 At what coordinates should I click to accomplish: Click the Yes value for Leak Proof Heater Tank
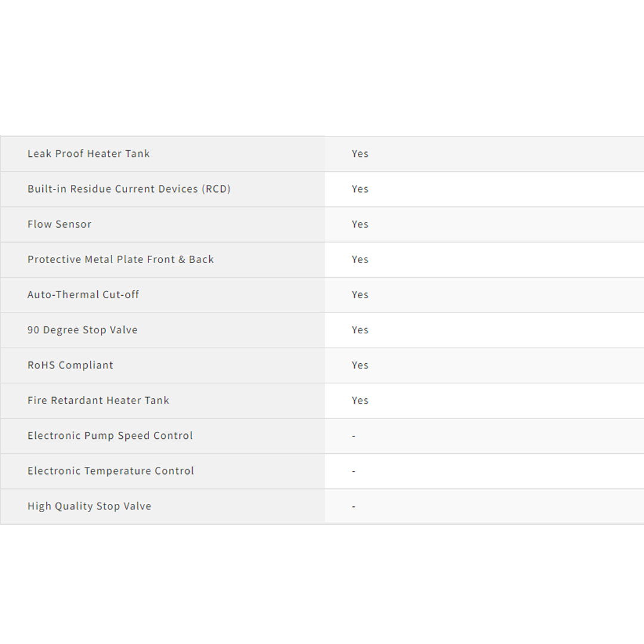click(360, 154)
